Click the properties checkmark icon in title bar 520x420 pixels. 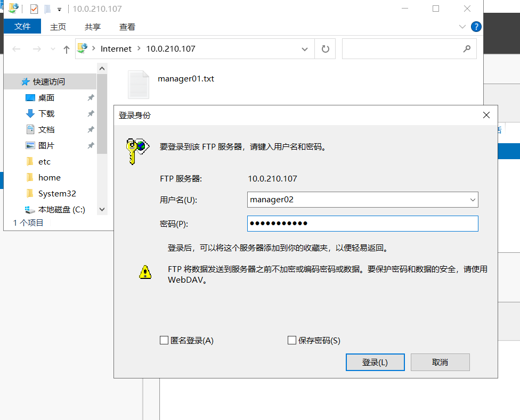click(x=34, y=9)
